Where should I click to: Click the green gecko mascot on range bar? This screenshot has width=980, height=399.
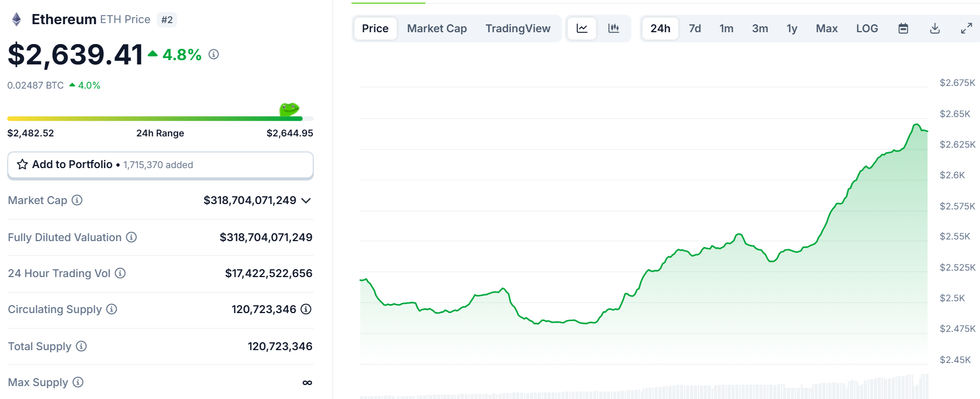(289, 109)
